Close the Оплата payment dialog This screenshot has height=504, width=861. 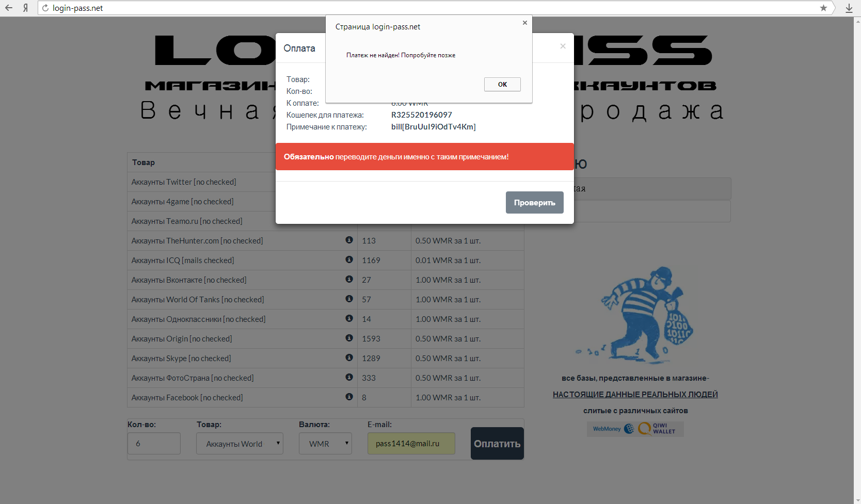pyautogui.click(x=563, y=46)
